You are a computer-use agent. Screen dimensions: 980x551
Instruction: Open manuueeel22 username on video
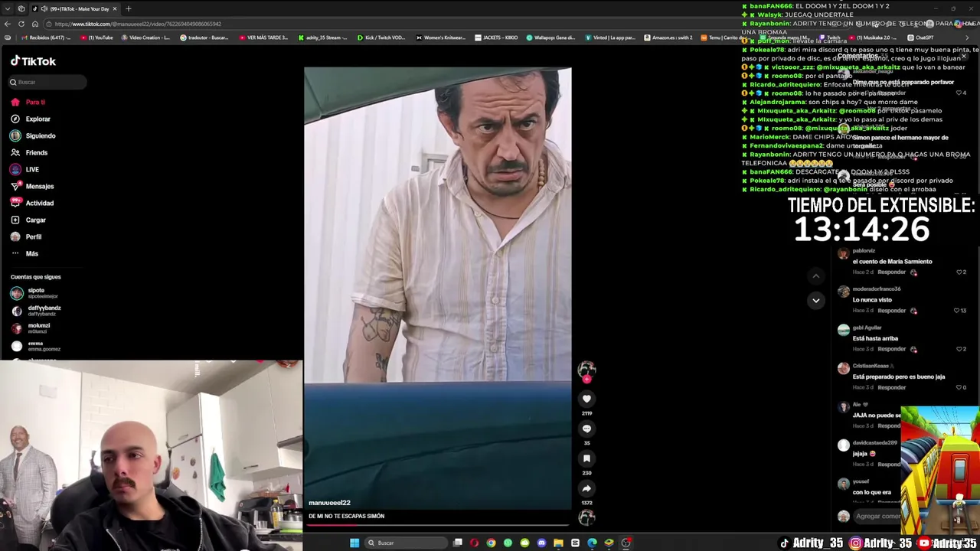[329, 503]
